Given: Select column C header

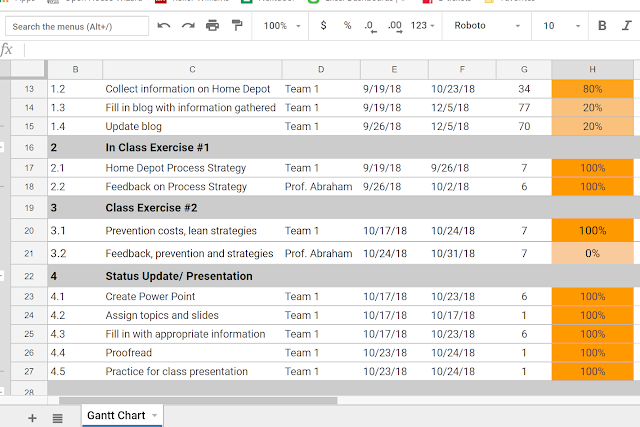Looking at the screenshot, I should click(x=192, y=70).
